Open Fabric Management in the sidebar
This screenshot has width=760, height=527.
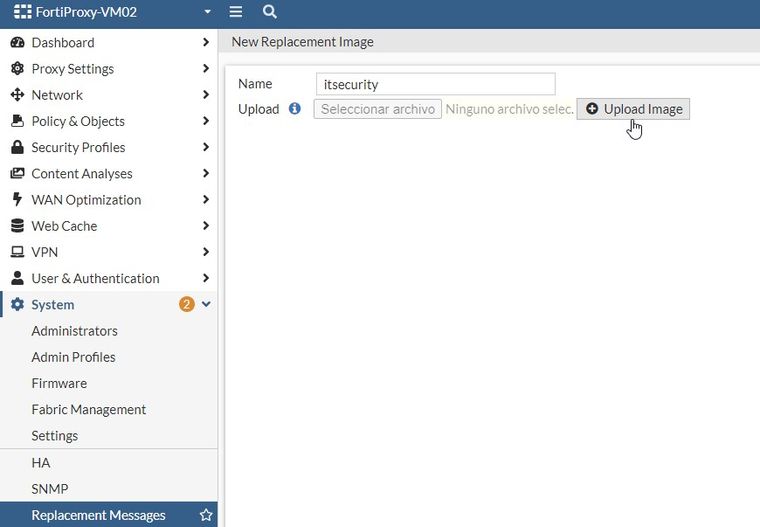88,409
